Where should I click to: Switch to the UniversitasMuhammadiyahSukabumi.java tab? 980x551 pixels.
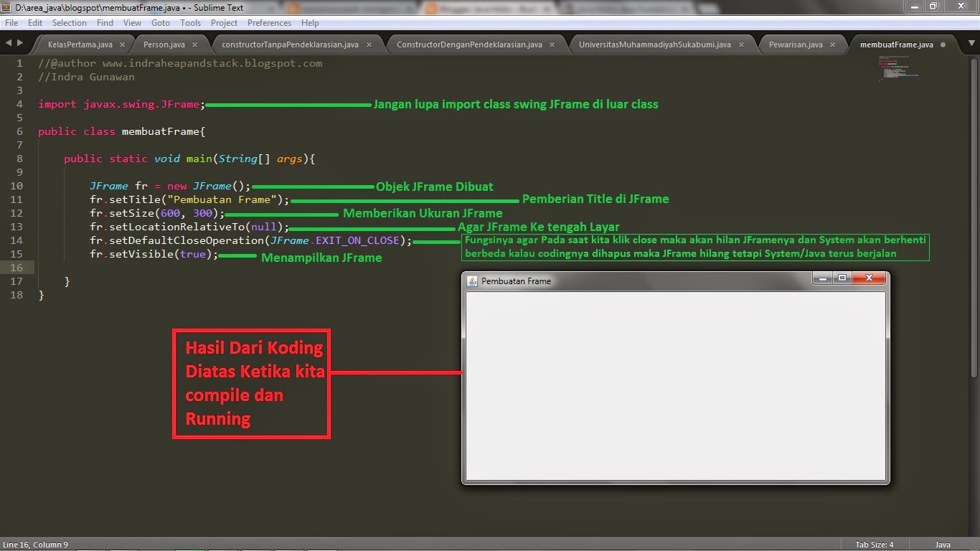(654, 44)
